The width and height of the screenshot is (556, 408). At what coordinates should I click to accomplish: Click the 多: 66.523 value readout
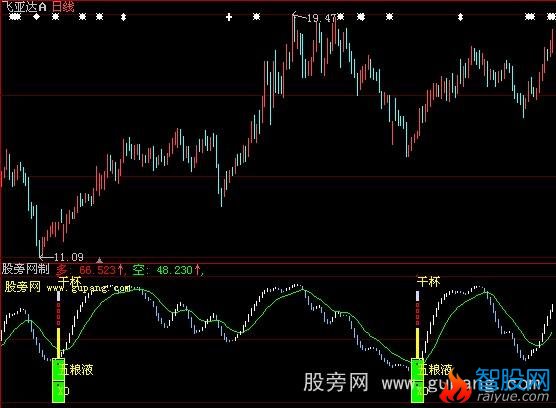click(x=90, y=270)
